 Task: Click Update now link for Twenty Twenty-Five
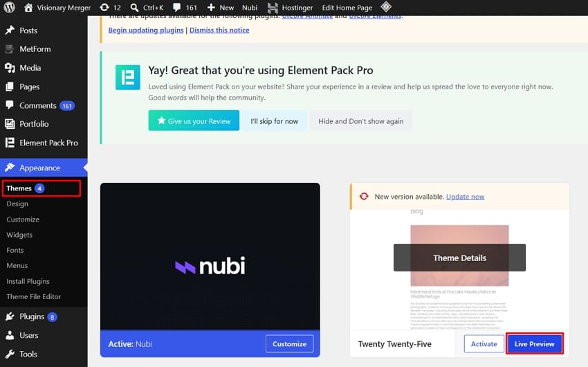point(466,197)
